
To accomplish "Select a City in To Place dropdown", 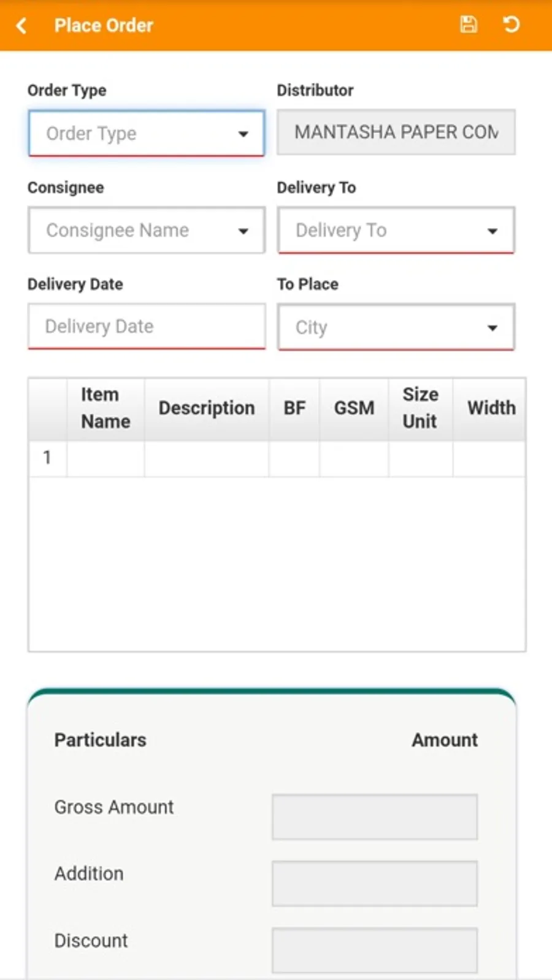I will (x=396, y=327).
